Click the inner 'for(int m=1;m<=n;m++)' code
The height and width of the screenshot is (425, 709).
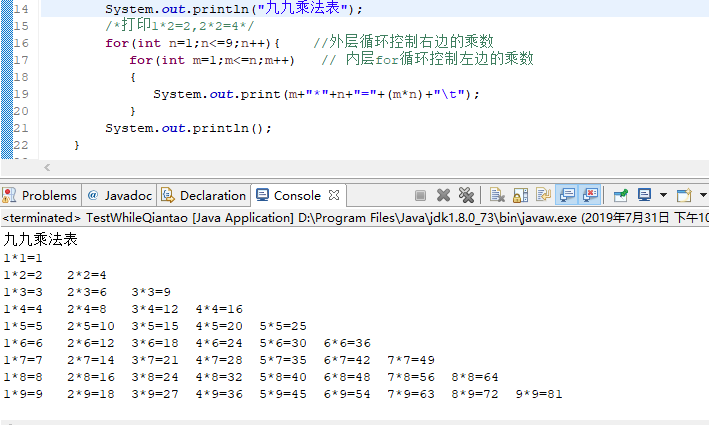coord(212,60)
